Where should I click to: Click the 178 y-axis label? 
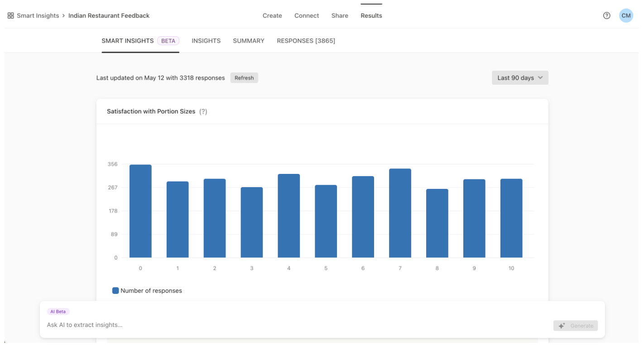click(112, 211)
